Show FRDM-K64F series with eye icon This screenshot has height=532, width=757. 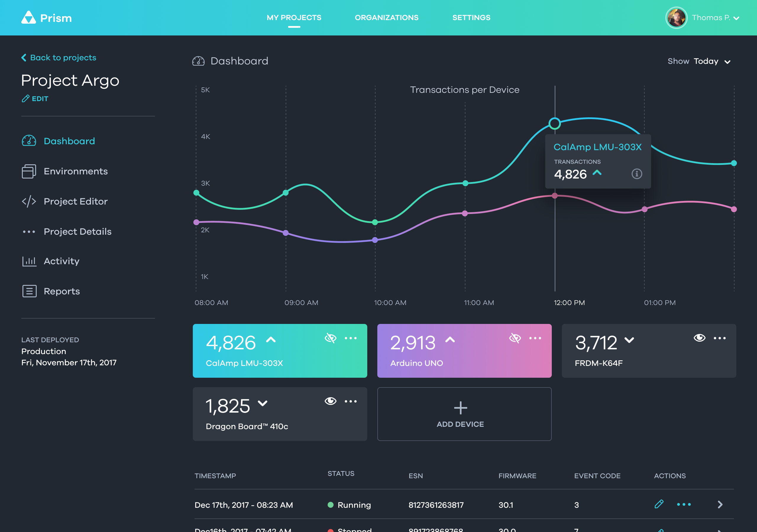pos(699,338)
